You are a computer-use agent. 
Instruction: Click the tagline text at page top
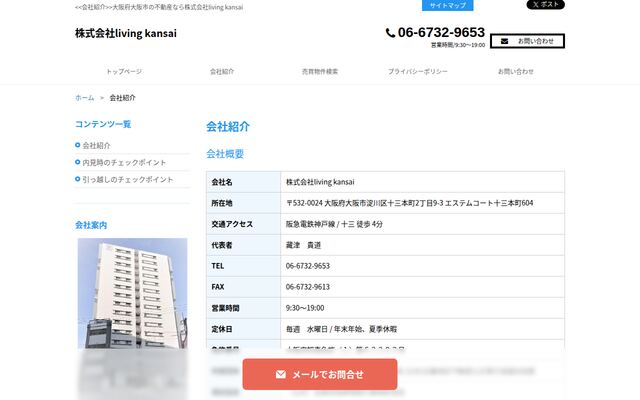[x=159, y=7]
